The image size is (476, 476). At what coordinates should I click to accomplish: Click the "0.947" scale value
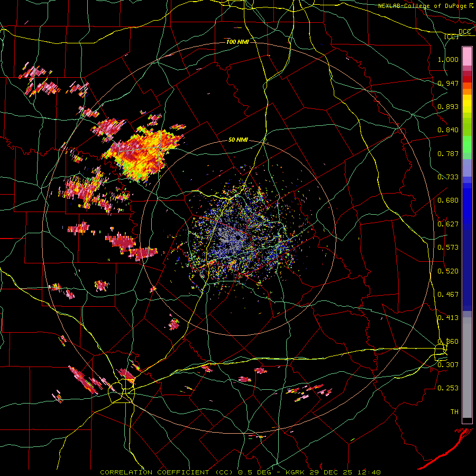448,83
